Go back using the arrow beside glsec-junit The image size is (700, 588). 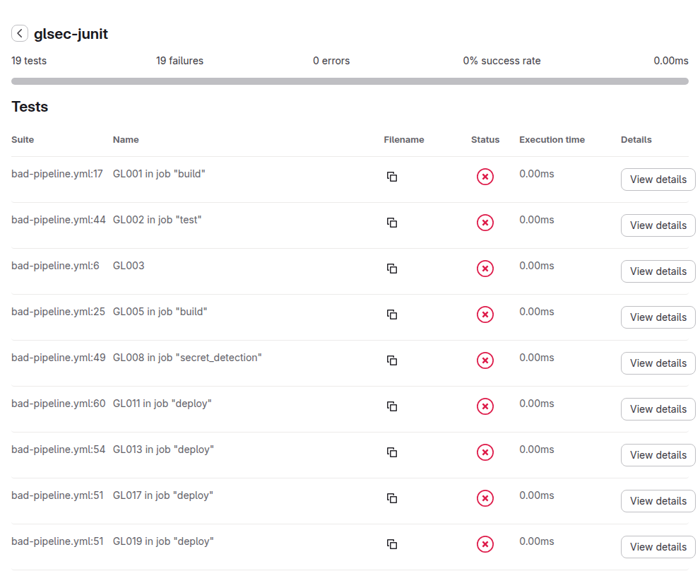point(20,33)
